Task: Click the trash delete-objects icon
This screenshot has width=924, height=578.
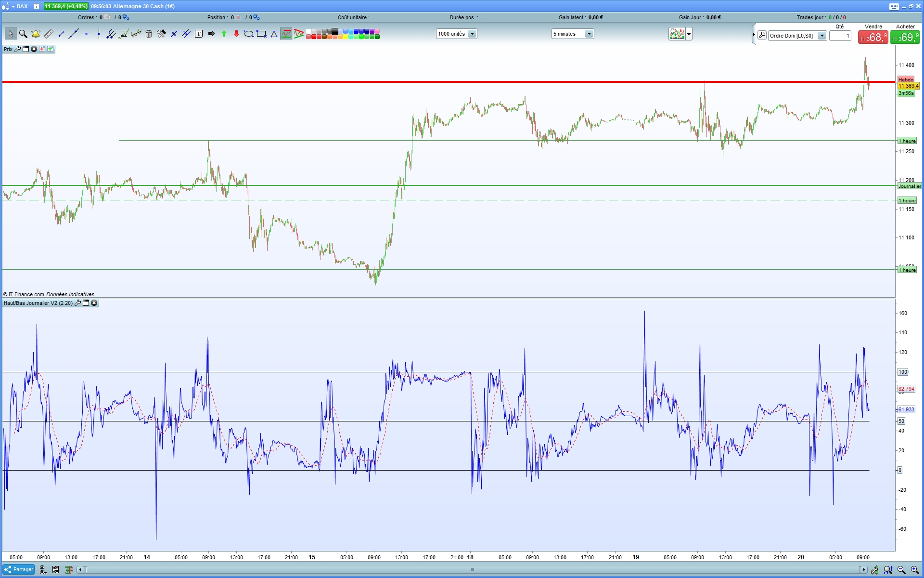Action: pyautogui.click(x=149, y=34)
